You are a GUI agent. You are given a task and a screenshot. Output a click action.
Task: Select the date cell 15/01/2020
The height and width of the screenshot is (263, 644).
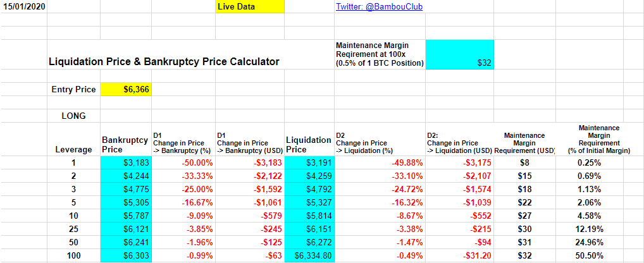coord(24,6)
